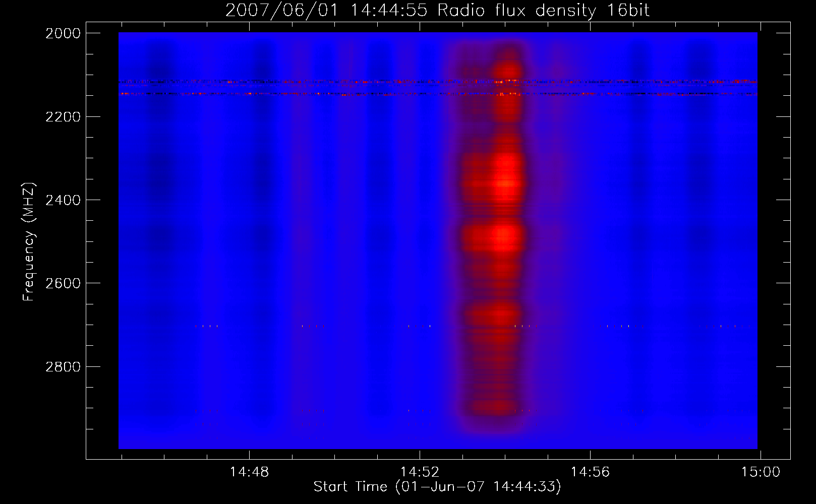Click the 2800 frequency tick label
Screen dimensions: 816x504
click(x=63, y=367)
